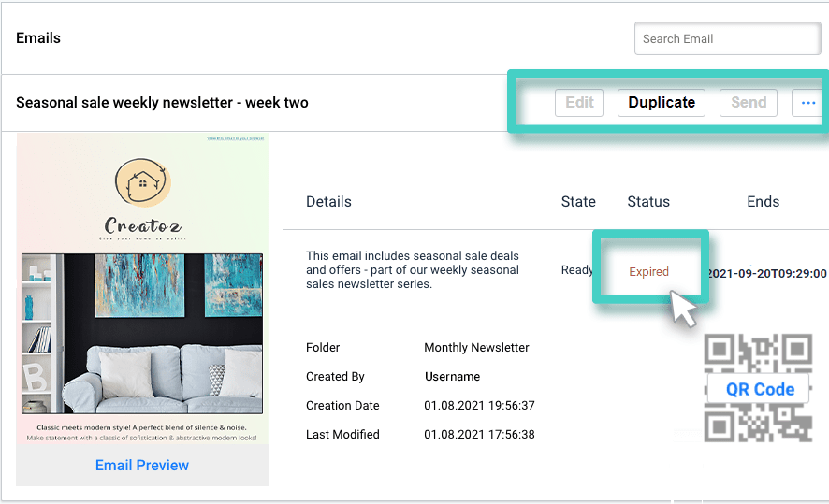Click the Seasonal sale weekly newsletter title
Screen dimensions: 829x504
(162, 103)
